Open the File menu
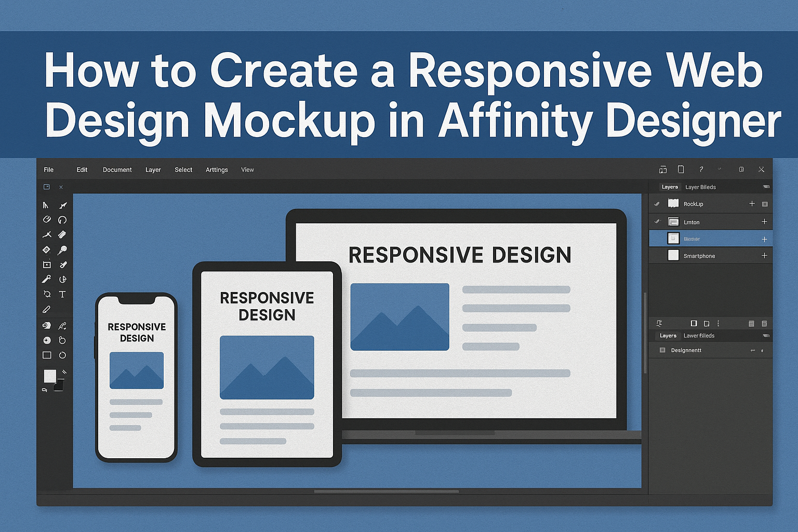Viewport: 798px width, 532px height. tap(49, 170)
